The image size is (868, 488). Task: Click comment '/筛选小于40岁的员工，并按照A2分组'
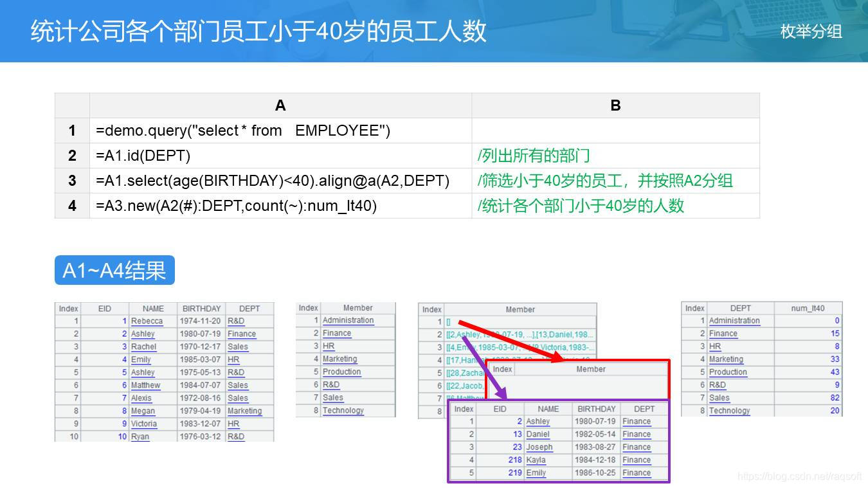click(x=615, y=181)
